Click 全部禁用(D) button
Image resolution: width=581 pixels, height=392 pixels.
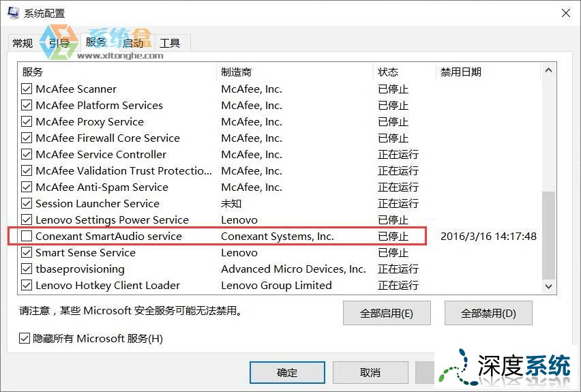click(488, 313)
